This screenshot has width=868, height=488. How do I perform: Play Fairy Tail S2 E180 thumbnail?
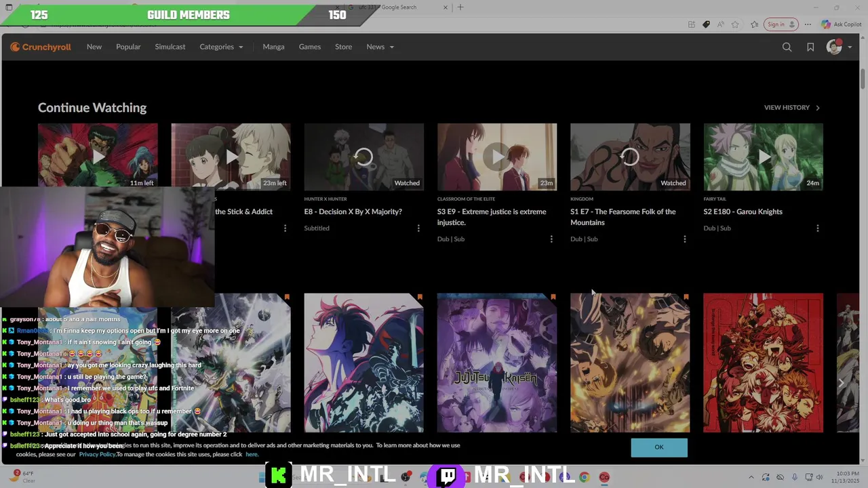(763, 157)
